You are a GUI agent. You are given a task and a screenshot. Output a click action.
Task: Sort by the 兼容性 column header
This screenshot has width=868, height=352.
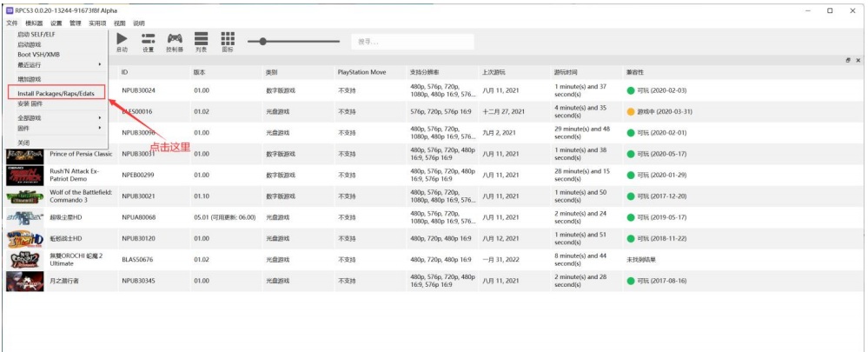635,72
